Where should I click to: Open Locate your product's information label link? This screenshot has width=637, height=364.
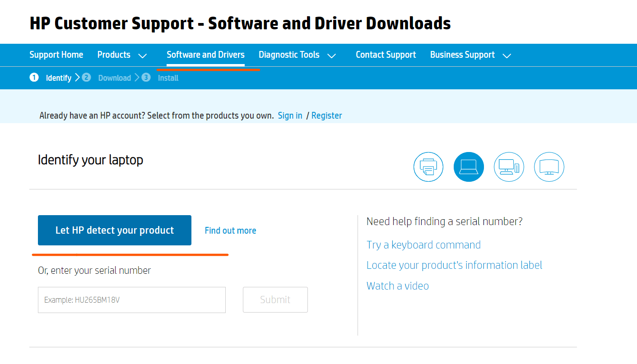point(454,265)
